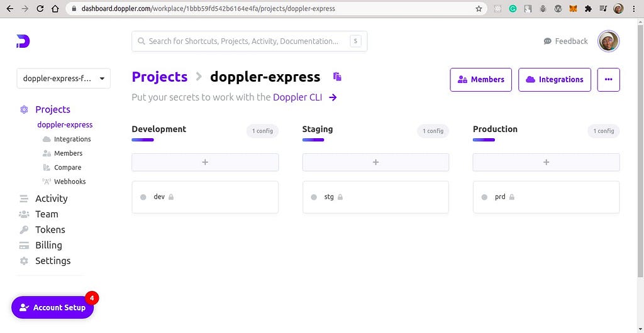The image size is (644, 333).
Task: Add a config under Development
Action: tap(205, 162)
